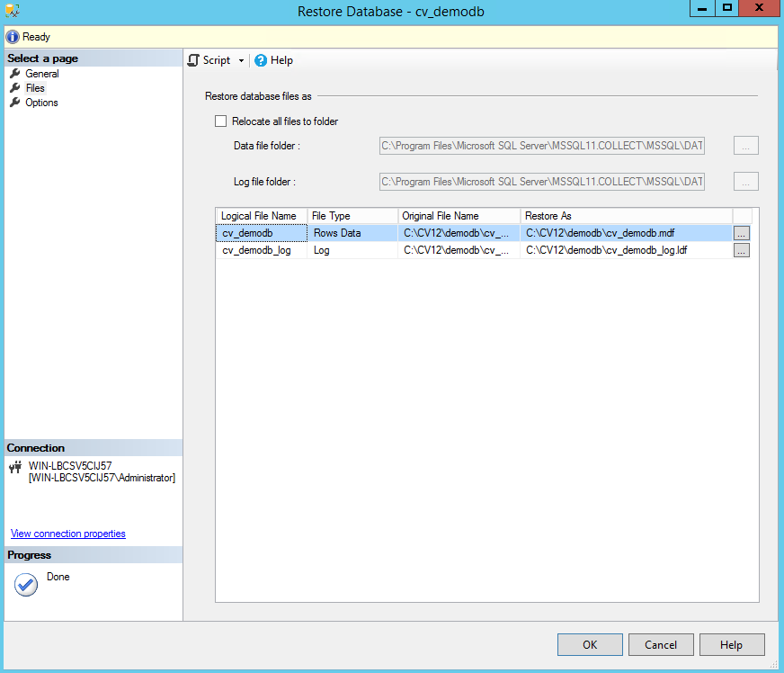
Task: Click the wrench icon beside General
Action: click(15, 74)
